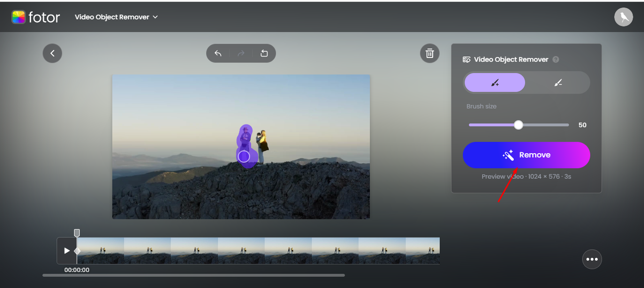Click the 00:00:00 timestamp text

click(77, 270)
